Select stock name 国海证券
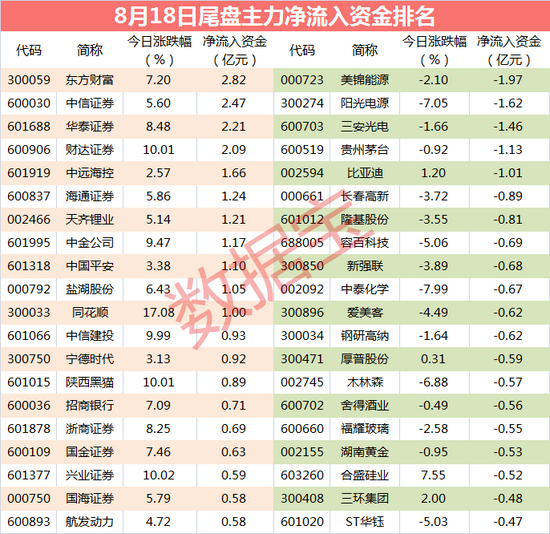The width and height of the screenshot is (550, 534). coord(90,499)
